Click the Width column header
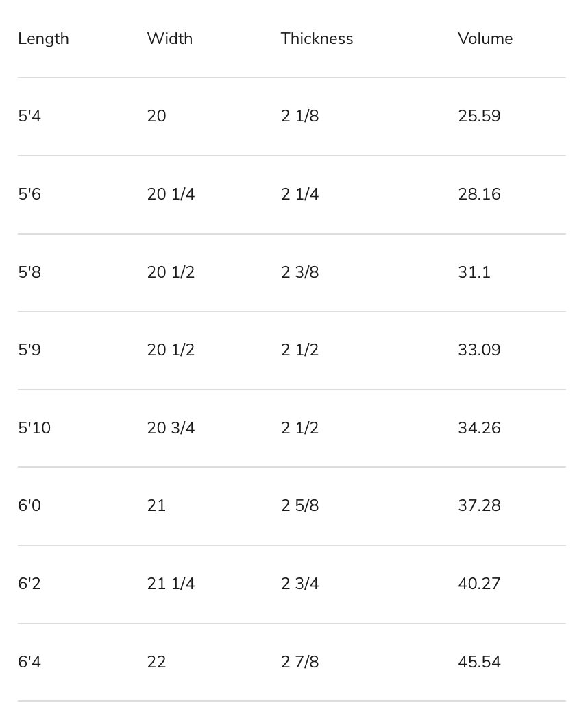This screenshot has width=588, height=716. tap(169, 38)
